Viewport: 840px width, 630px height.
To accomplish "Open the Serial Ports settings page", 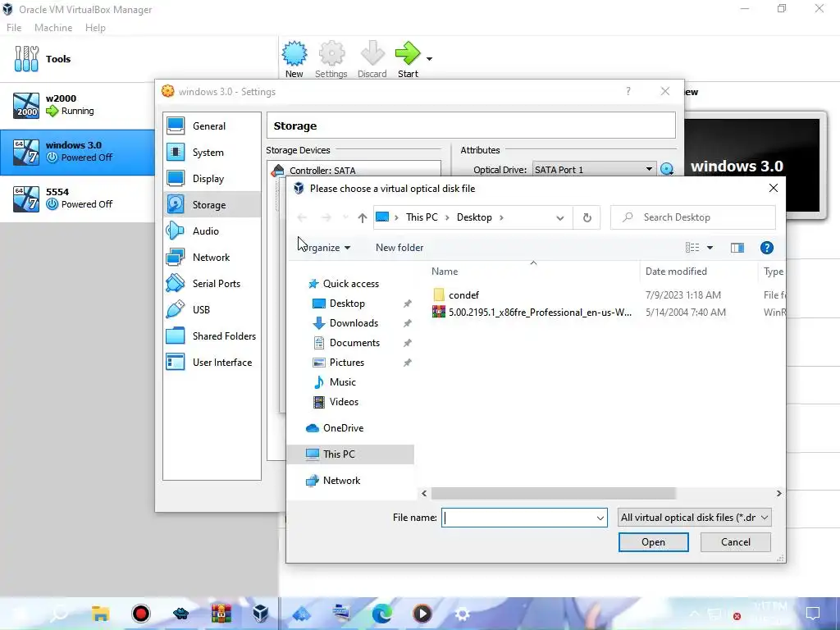I will click(212, 283).
